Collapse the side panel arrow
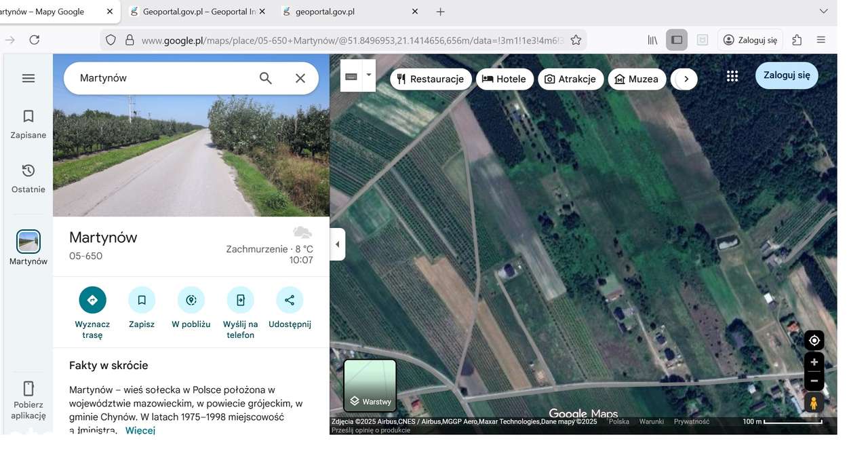868x456 pixels. (x=338, y=244)
